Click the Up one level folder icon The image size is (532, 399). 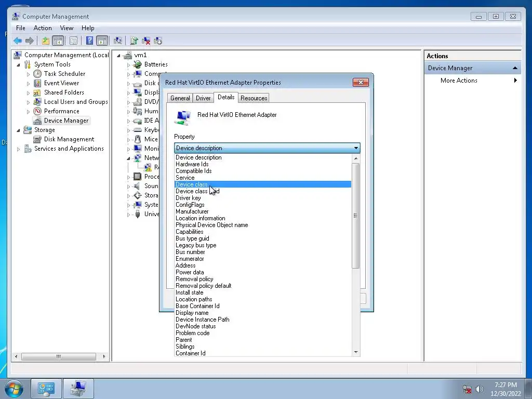[46, 41]
